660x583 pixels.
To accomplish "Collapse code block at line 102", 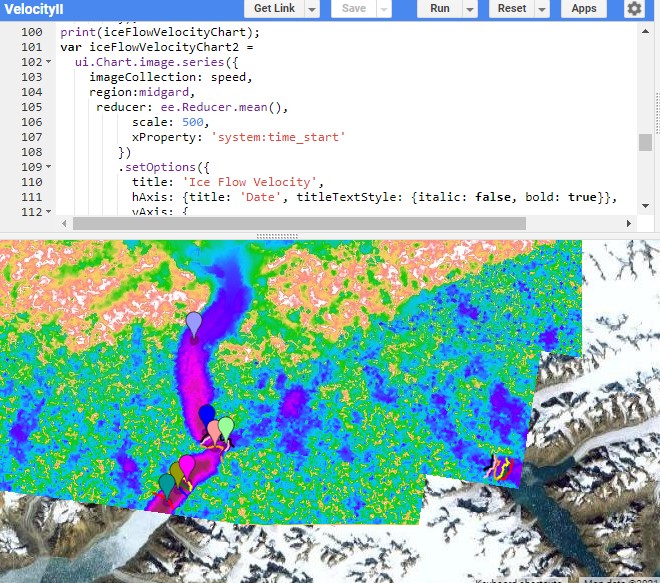I will click(49, 62).
